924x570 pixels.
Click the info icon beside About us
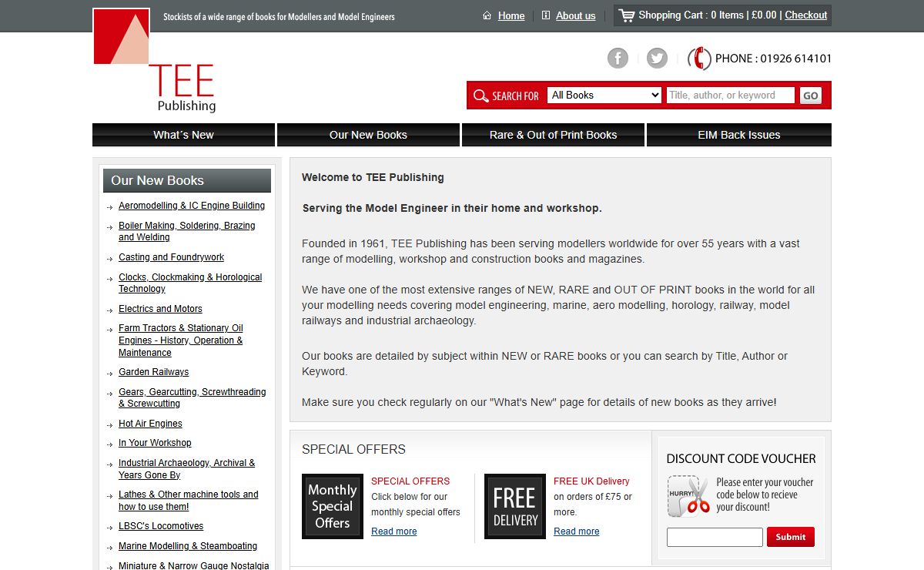546,15
